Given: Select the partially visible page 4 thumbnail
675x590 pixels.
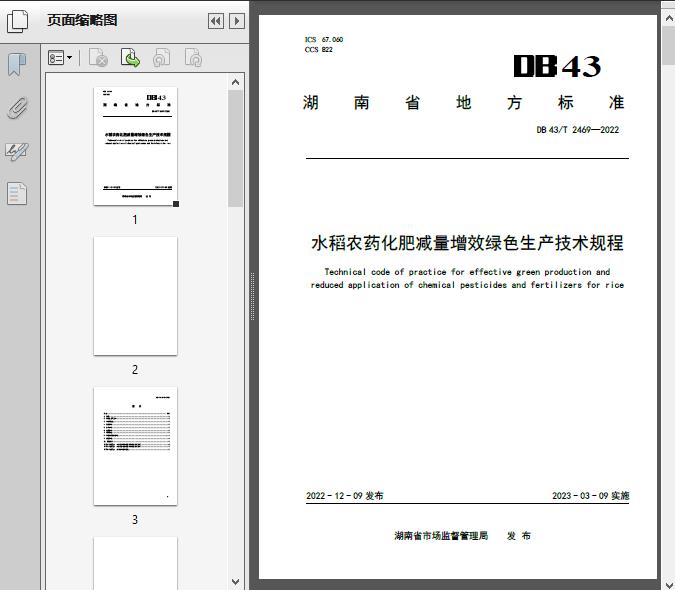Looking at the screenshot, I should pyautogui.click(x=135, y=563).
